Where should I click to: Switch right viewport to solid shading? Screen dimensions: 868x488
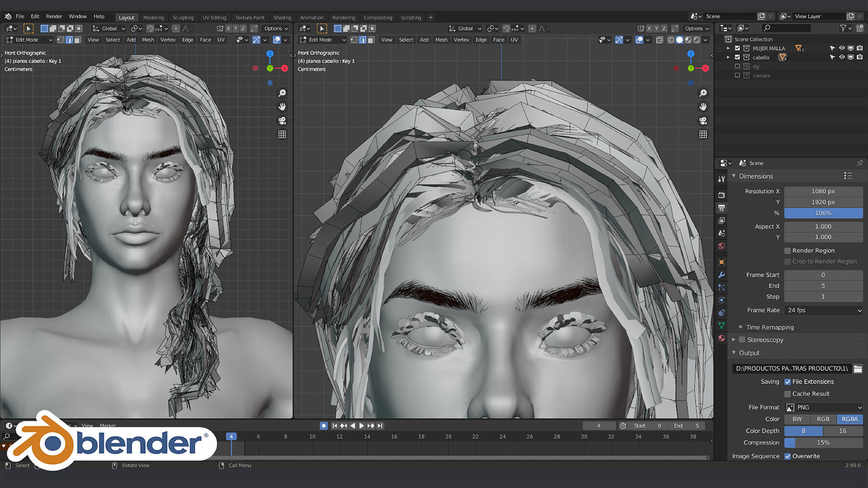pyautogui.click(x=679, y=40)
